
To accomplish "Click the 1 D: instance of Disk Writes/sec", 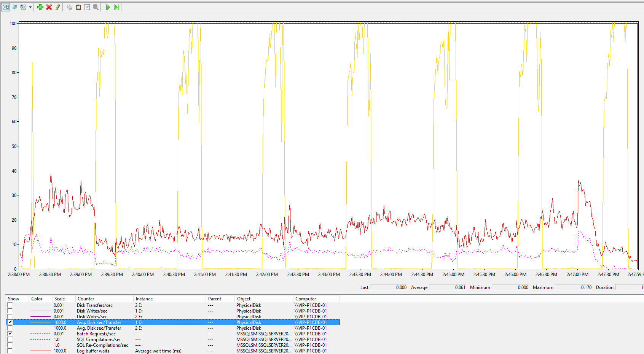I will point(139,311).
